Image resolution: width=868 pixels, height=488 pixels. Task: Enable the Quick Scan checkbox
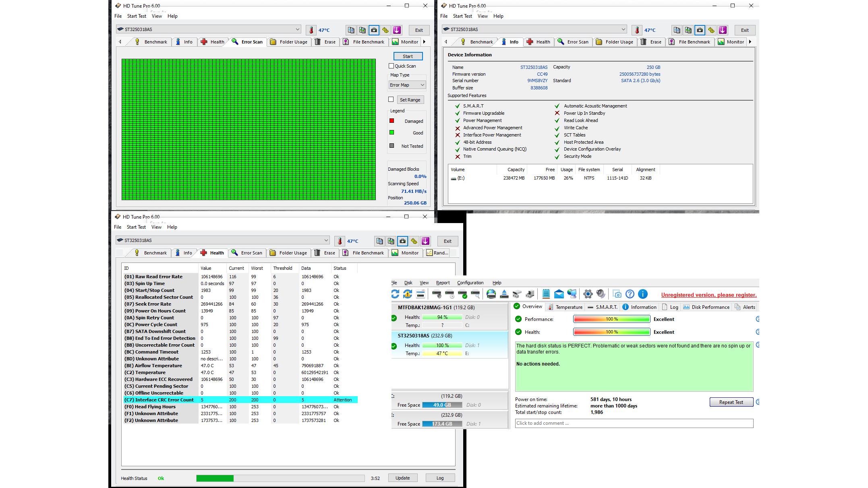391,66
